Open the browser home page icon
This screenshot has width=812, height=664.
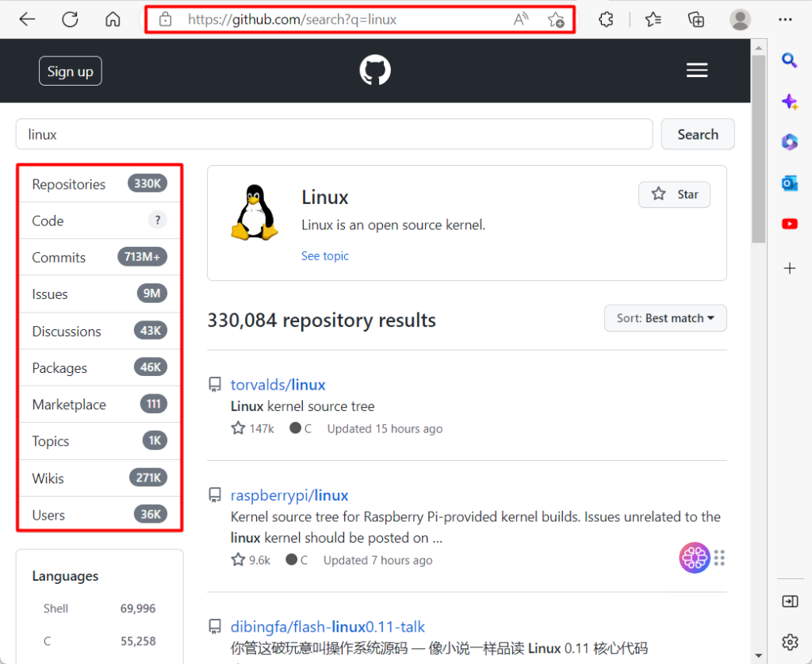pos(113,20)
